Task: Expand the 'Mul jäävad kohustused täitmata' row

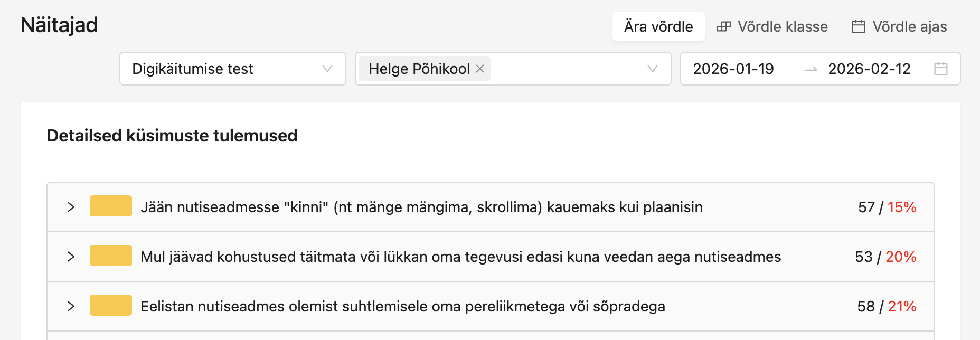Action: click(71, 257)
